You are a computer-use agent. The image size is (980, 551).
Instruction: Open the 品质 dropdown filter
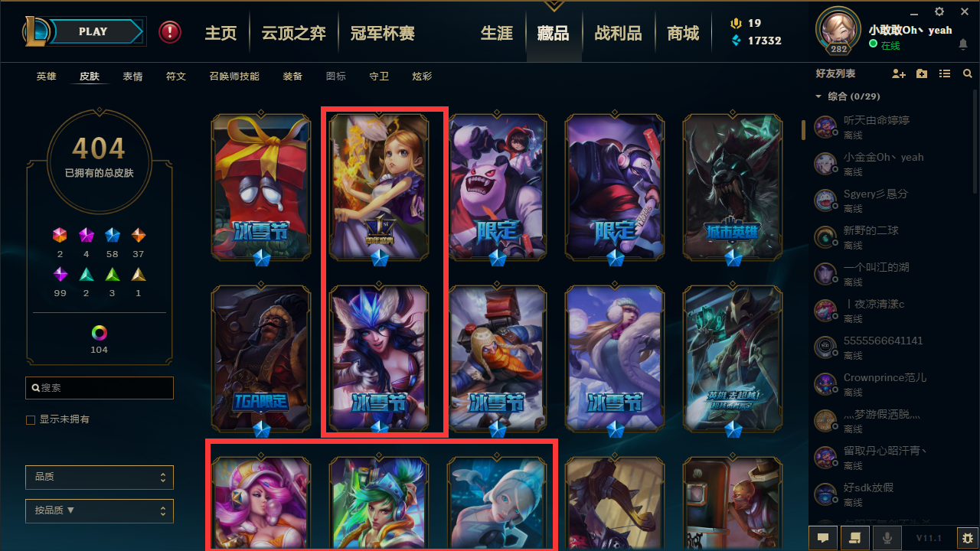pyautogui.click(x=100, y=477)
